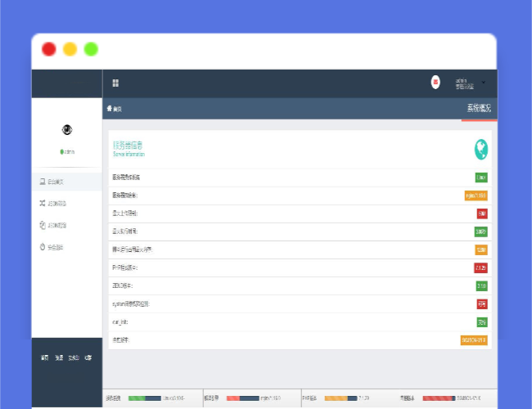
Task: Click the orange badge in last info row
Action: [474, 340]
